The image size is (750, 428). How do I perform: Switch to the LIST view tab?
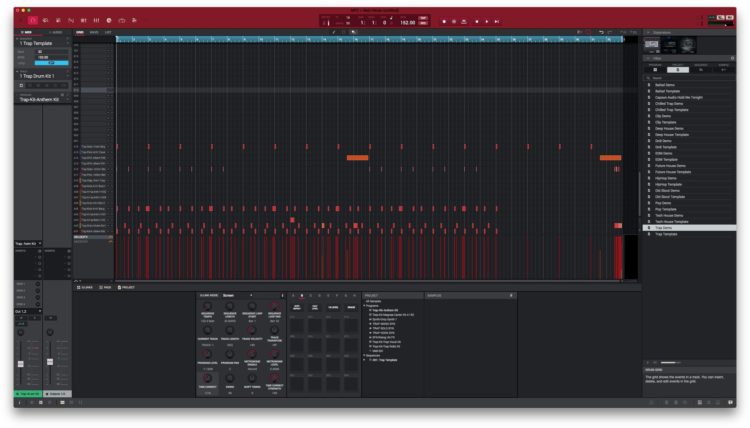pyautogui.click(x=108, y=33)
